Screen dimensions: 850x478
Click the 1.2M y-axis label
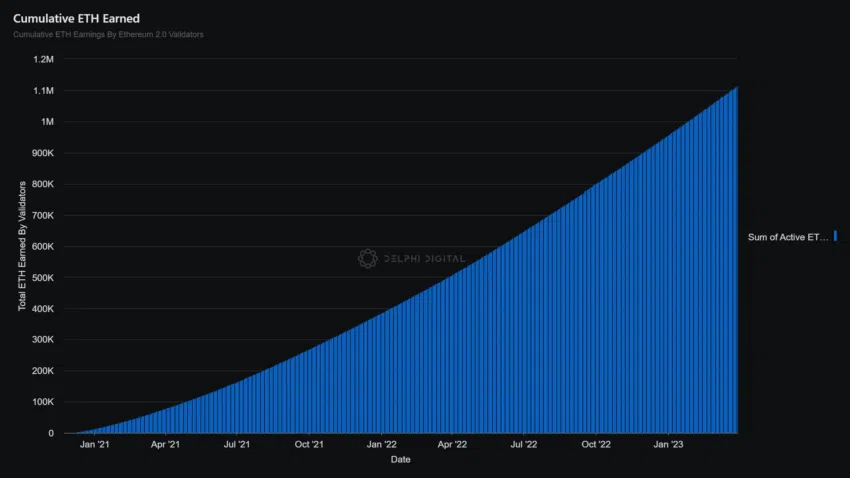(42, 60)
